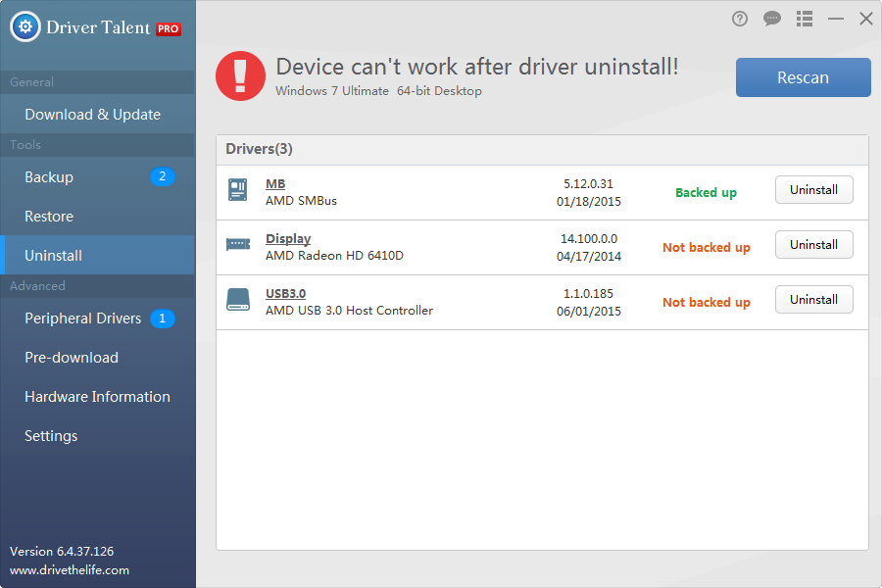This screenshot has height=588, width=882.
Task: Click 'Version 6.4.37.126' text
Action: click(62, 552)
